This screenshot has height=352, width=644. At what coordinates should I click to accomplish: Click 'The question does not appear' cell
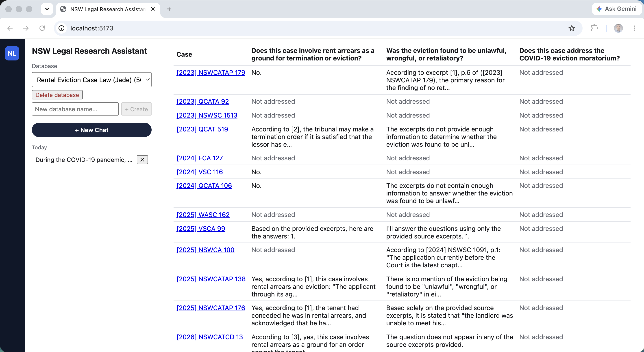coord(450,341)
